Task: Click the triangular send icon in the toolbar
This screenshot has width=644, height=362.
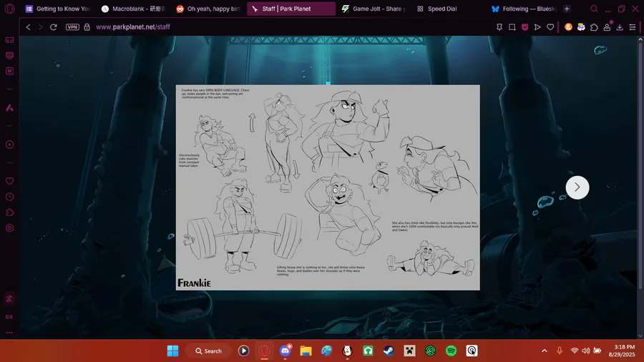Action: click(537, 27)
